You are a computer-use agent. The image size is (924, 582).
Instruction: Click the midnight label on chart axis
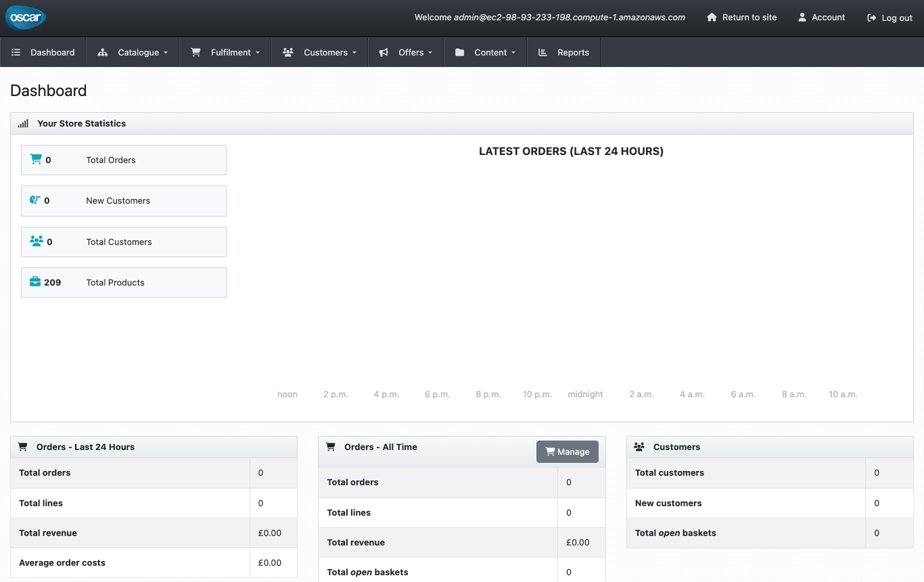585,395
